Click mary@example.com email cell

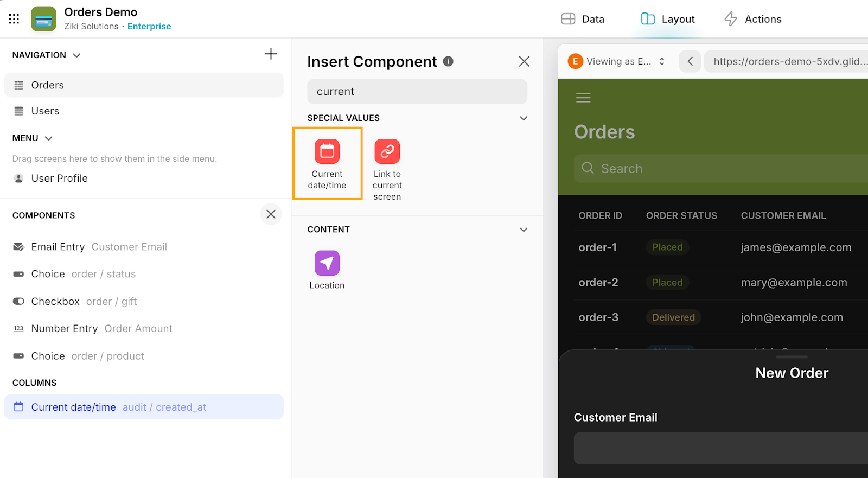pos(794,283)
